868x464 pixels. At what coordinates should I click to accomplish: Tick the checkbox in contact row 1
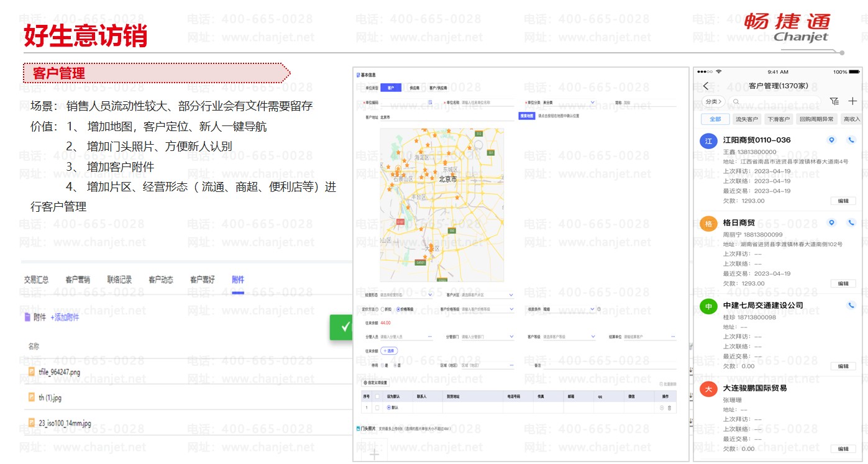coord(377,407)
